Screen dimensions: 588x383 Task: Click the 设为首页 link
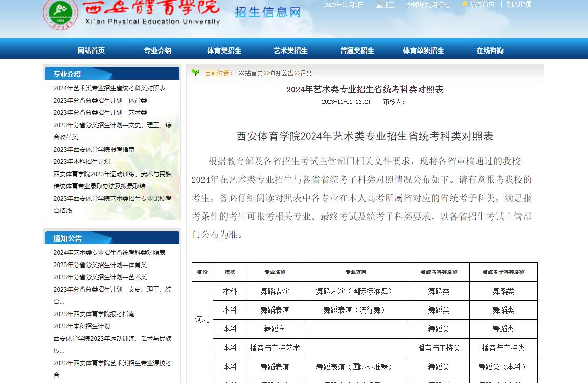click(x=482, y=4)
